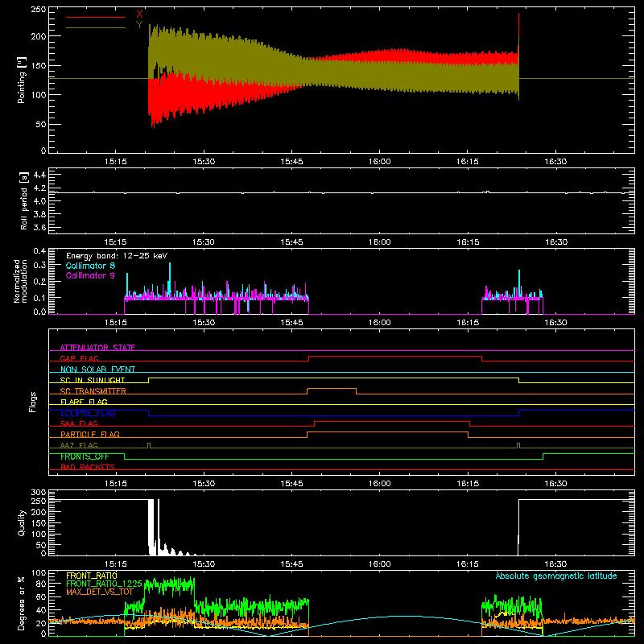Click the cyan Collimator 8 legend entry
This screenshot has width=644, height=644.
[90, 266]
